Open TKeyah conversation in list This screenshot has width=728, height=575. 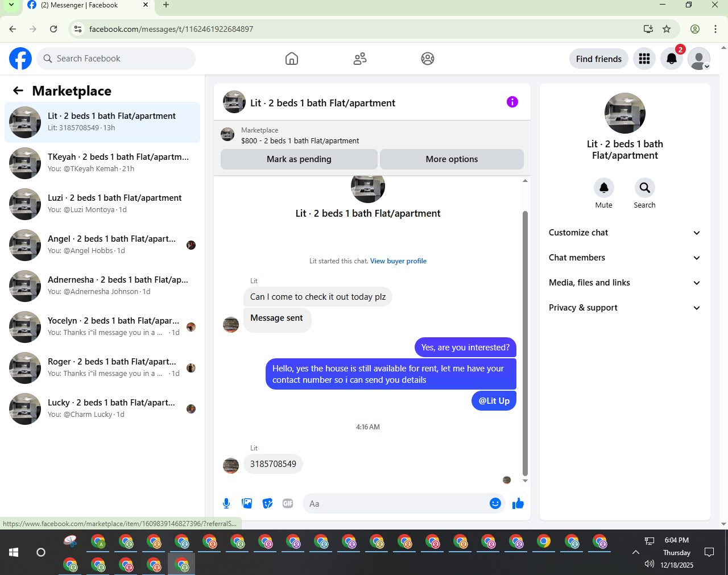[x=102, y=163]
